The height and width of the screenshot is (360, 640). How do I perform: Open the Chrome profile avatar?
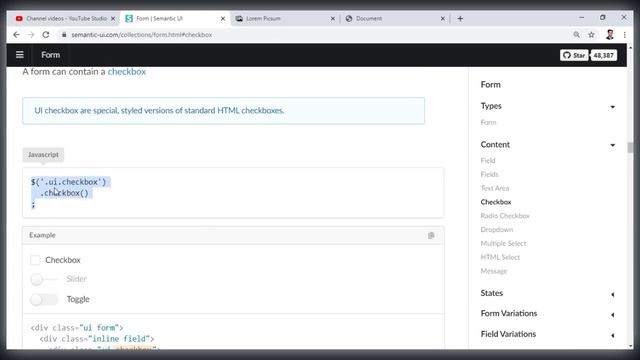coord(610,35)
